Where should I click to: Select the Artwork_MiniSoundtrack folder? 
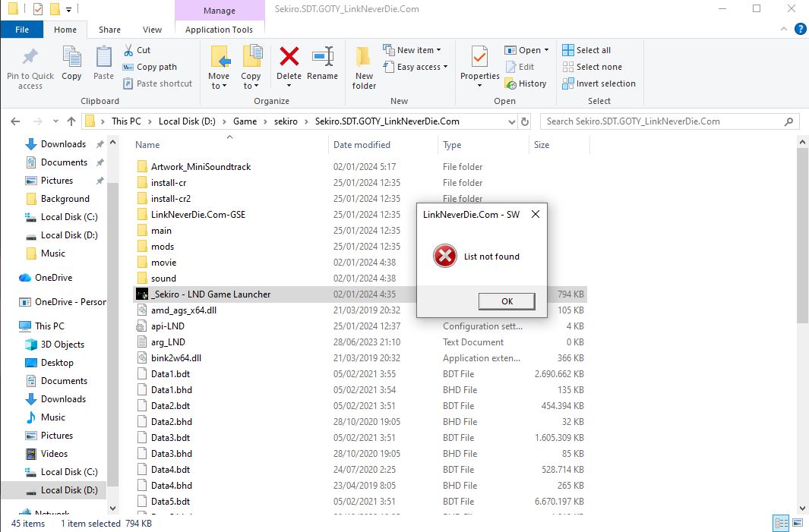[x=201, y=166]
